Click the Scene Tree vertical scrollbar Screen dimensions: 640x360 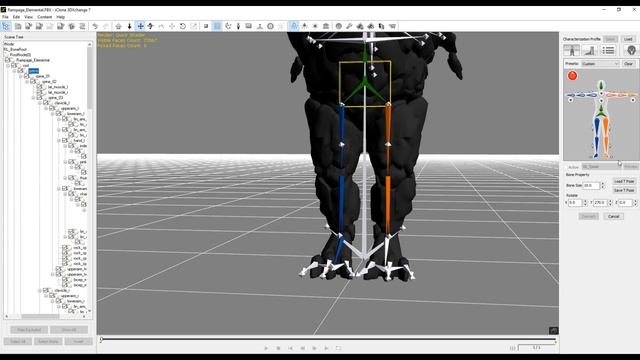pyautogui.click(x=90, y=77)
